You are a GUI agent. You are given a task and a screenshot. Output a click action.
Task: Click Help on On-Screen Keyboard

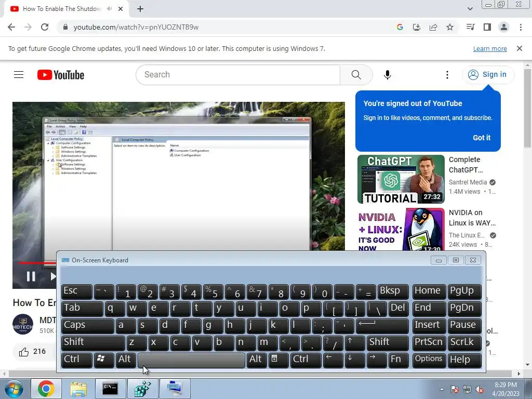[x=464, y=361]
